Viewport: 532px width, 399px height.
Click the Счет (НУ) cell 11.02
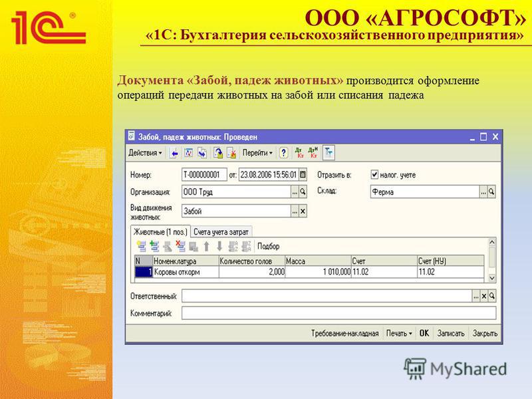point(451,272)
